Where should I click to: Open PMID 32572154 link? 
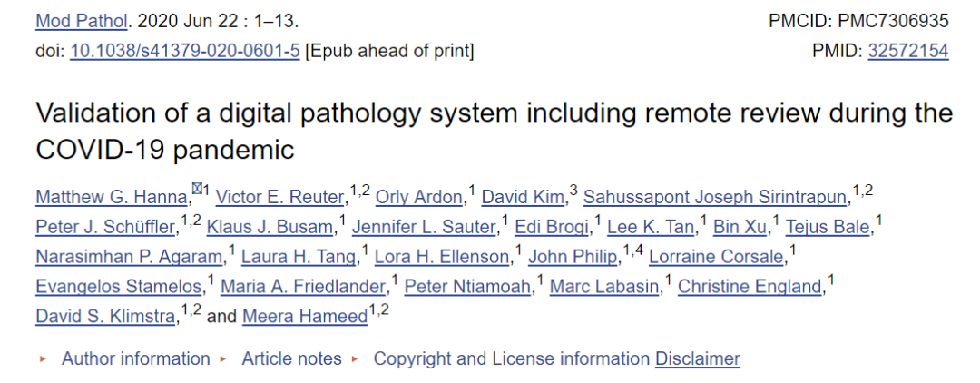coord(907,51)
